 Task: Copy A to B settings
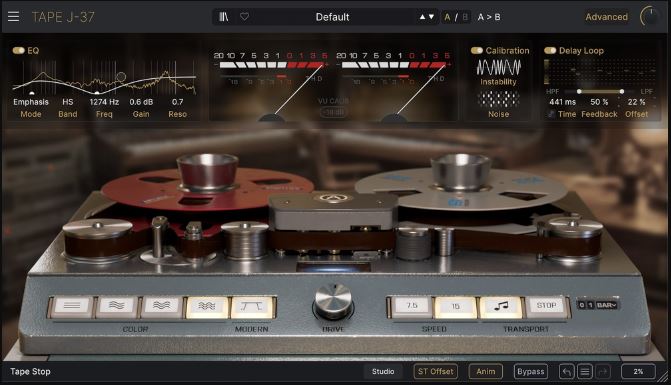[489, 17]
